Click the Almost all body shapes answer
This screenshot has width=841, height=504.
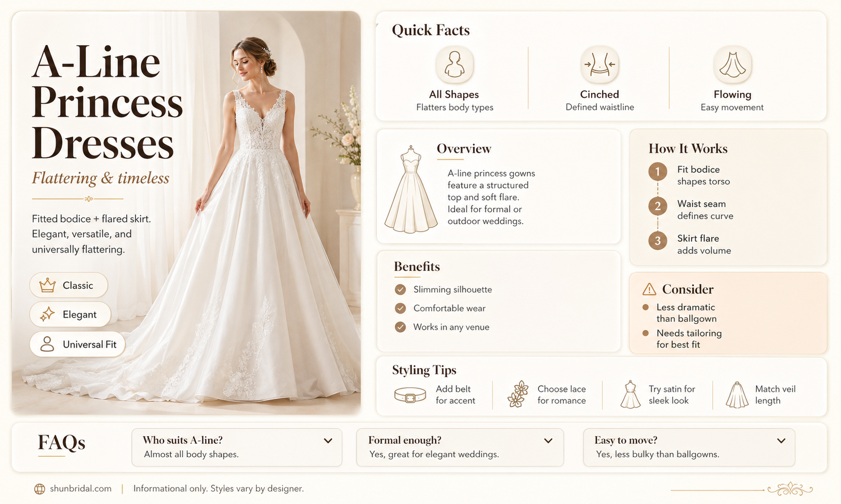[191, 454]
